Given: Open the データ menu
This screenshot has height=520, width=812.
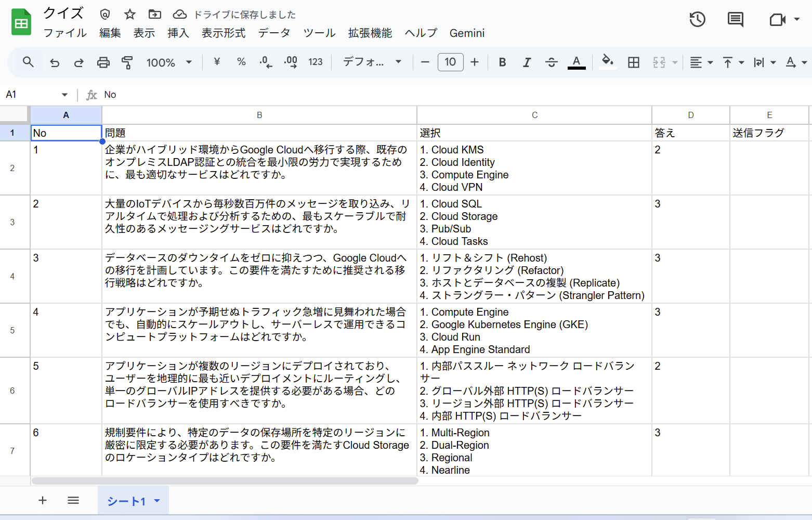Looking at the screenshot, I should [x=274, y=33].
